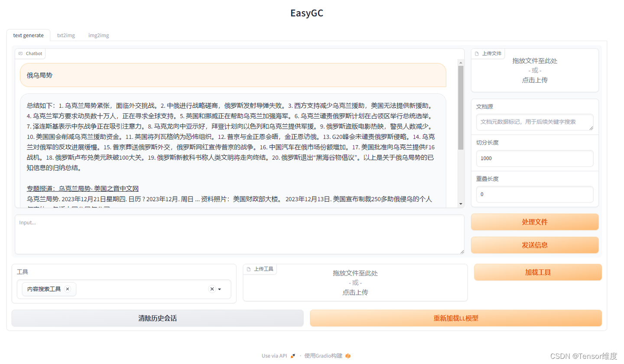Click the rocket icon next to Use via API

pos(293,356)
